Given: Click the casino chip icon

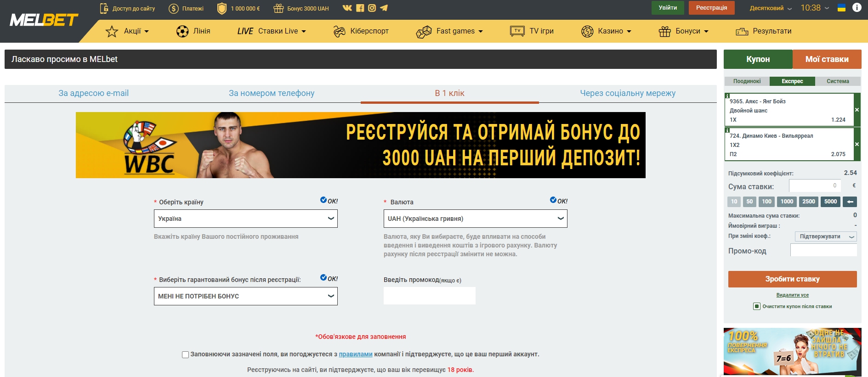Looking at the screenshot, I should coord(587,31).
